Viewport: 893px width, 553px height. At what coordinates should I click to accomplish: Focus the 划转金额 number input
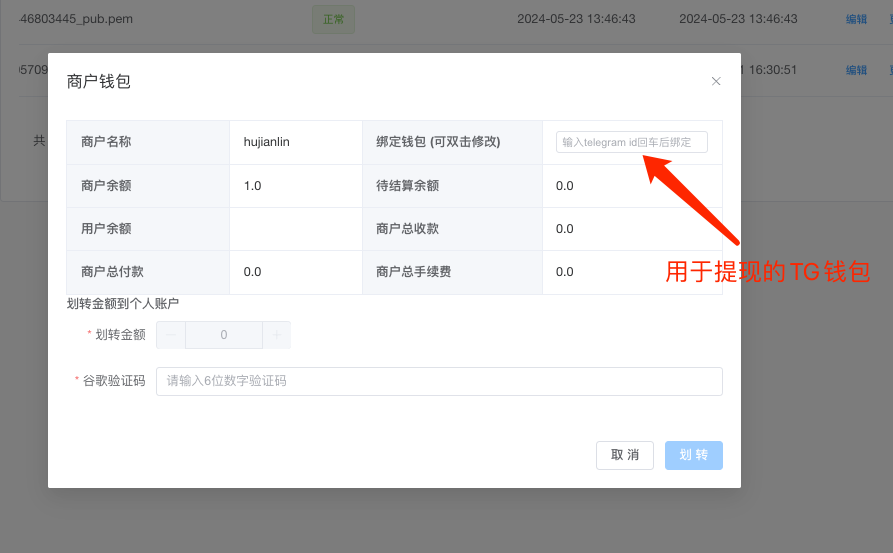224,335
